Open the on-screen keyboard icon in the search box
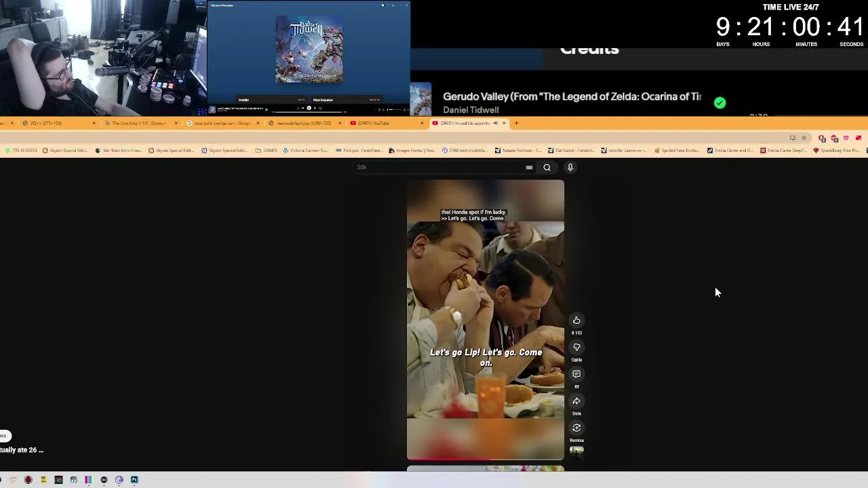Image resolution: width=868 pixels, height=488 pixels. (x=529, y=167)
